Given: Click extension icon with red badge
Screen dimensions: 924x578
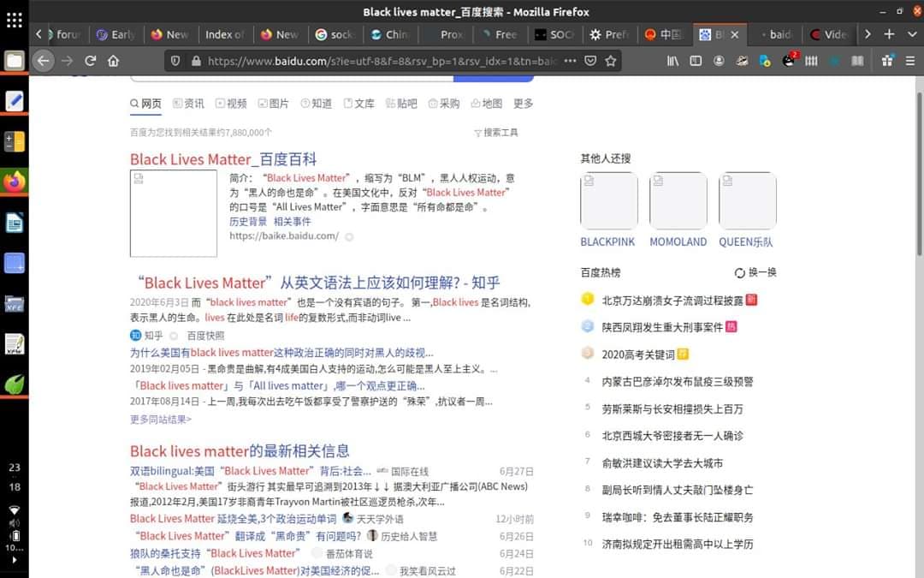Looking at the screenshot, I should (789, 60).
